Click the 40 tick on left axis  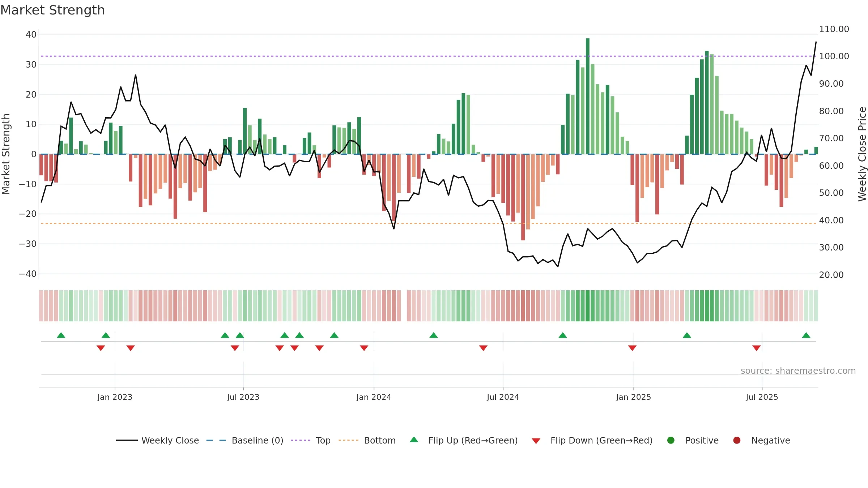(31, 35)
